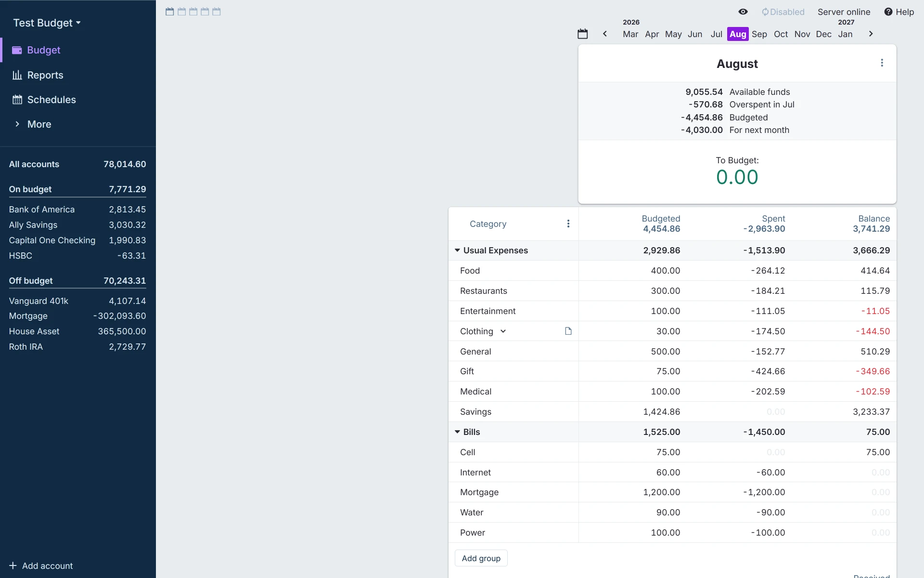Select the Mar month tab

click(630, 34)
